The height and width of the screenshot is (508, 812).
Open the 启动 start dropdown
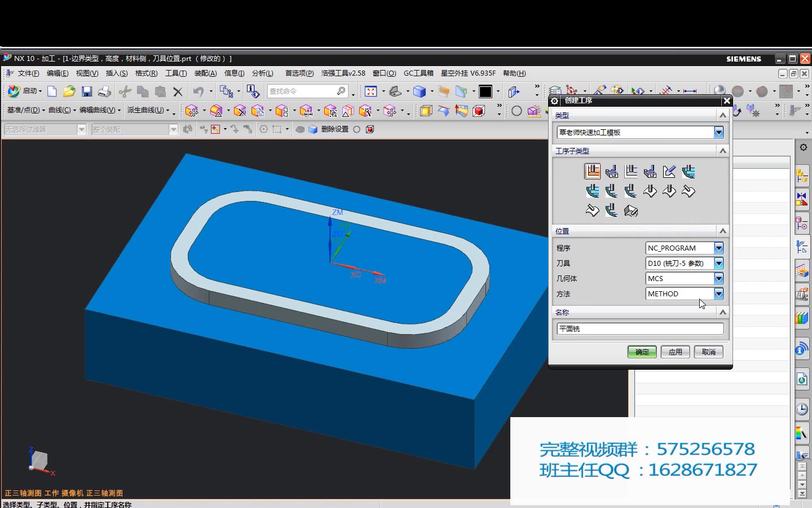(x=25, y=91)
